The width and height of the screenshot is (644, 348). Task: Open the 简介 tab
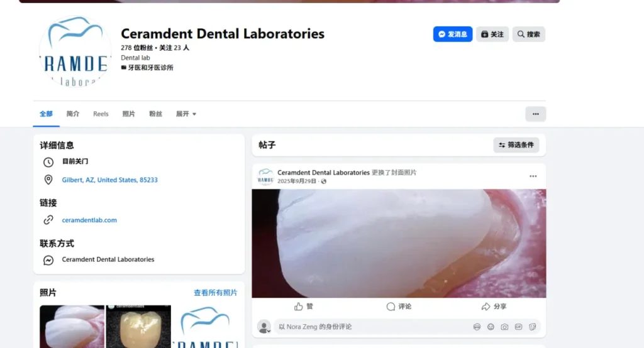[73, 114]
